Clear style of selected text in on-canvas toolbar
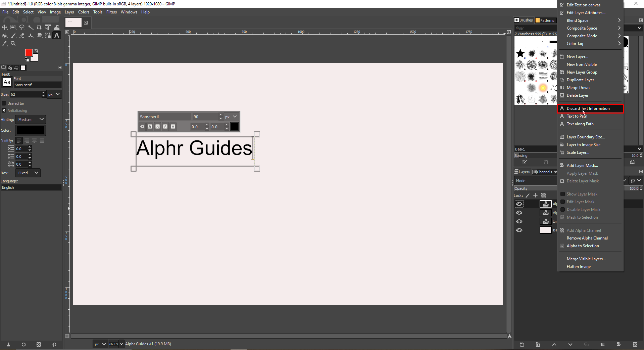 coord(142,127)
